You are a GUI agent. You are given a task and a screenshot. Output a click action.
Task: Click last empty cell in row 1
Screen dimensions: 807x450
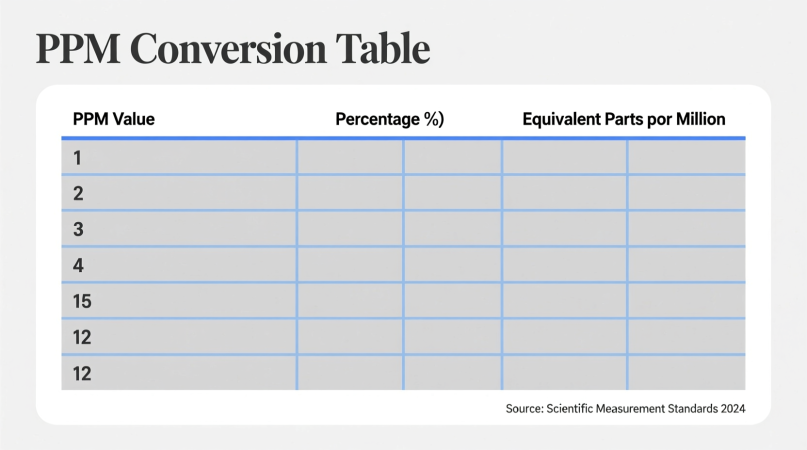(686, 157)
